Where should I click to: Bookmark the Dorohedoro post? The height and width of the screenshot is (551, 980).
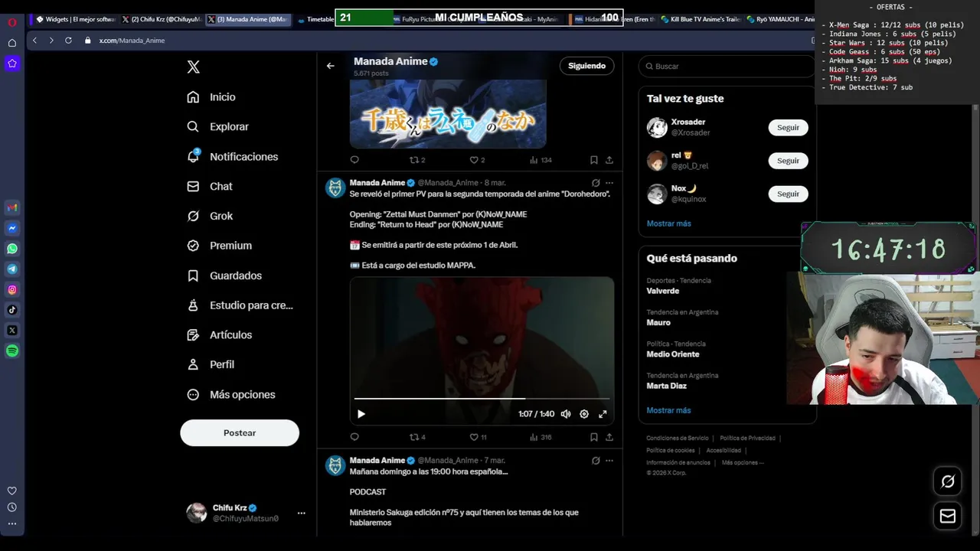tap(594, 437)
